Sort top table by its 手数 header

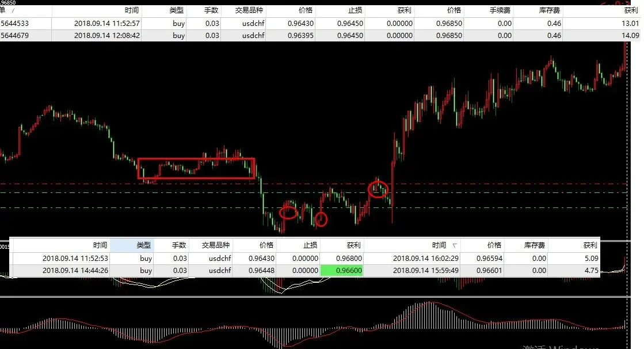click(211, 10)
